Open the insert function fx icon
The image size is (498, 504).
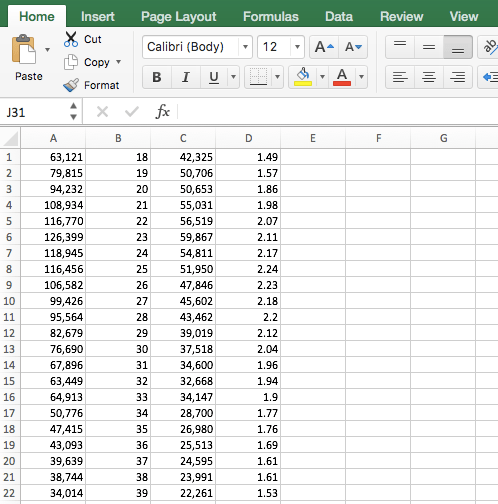point(163,111)
